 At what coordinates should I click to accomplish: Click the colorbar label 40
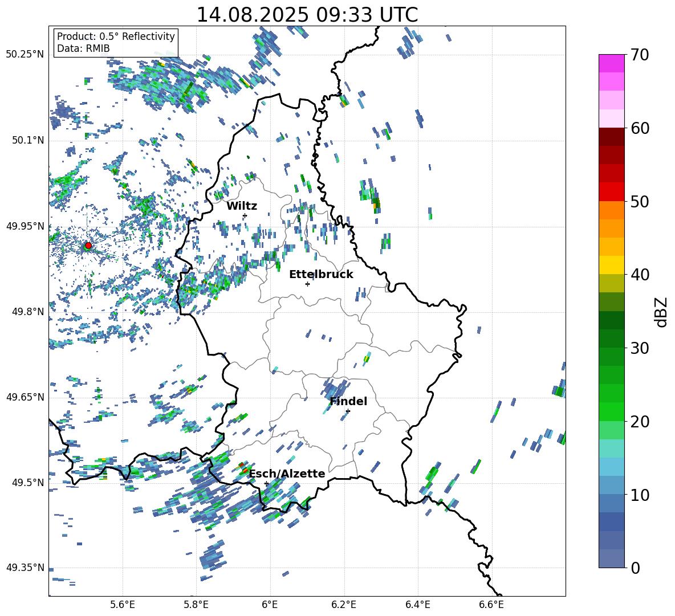coord(640,275)
